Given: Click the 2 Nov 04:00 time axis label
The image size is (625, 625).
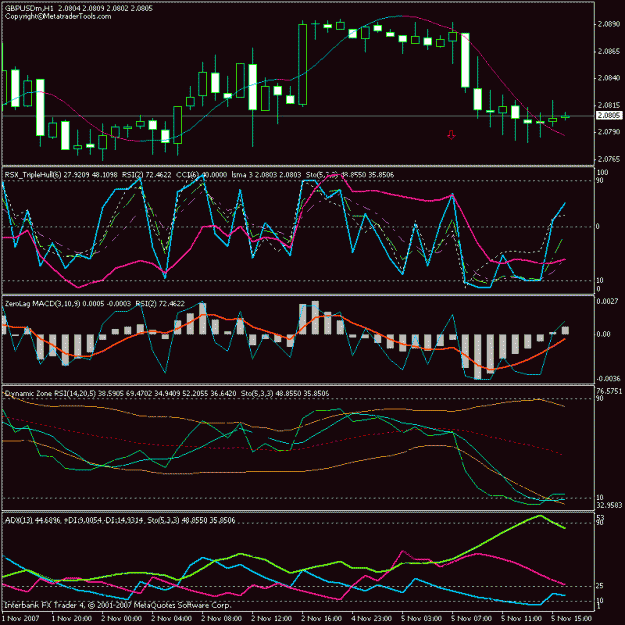Looking at the screenshot, I should coord(172,618).
